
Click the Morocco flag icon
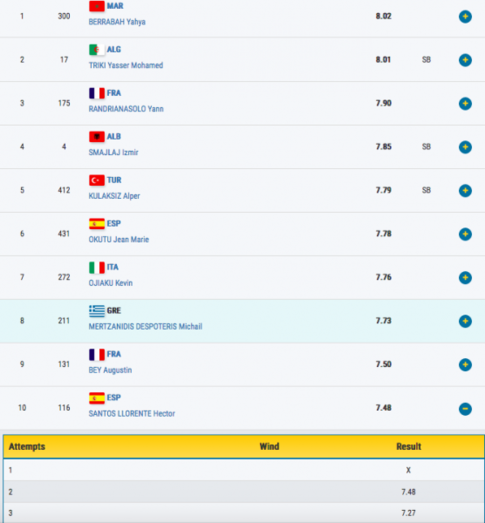pos(97,6)
